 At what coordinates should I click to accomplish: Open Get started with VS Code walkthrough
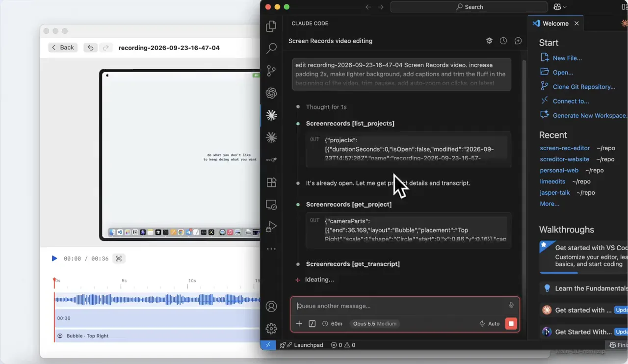click(x=583, y=256)
